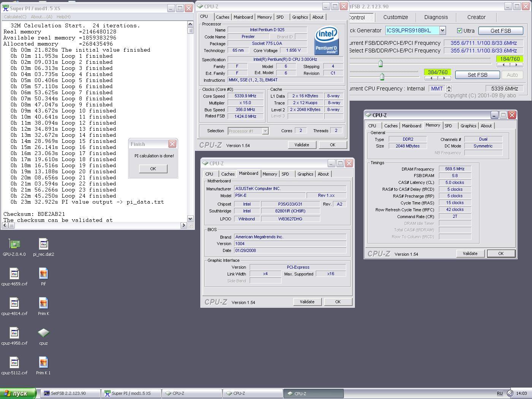Click Get FSB button

[x=500, y=31]
